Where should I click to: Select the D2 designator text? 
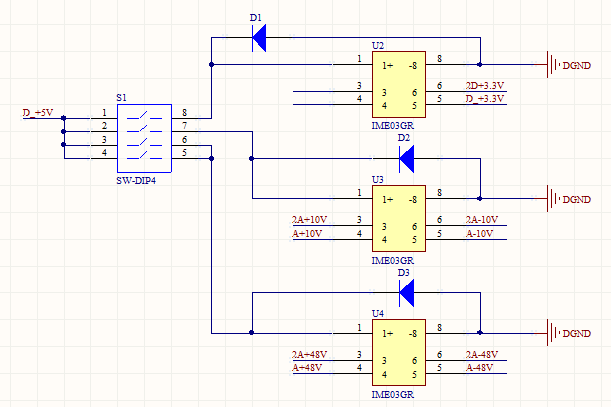[404, 138]
